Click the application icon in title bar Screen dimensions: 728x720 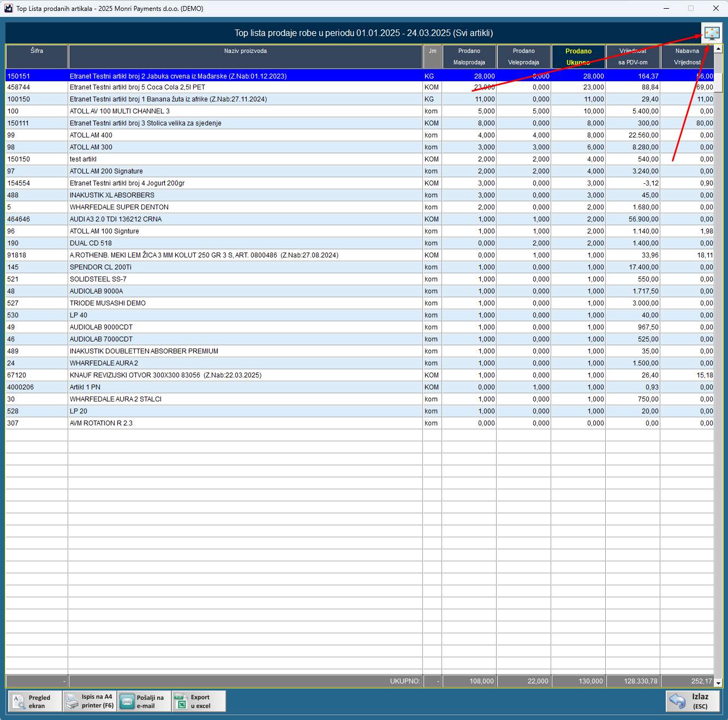click(x=9, y=8)
